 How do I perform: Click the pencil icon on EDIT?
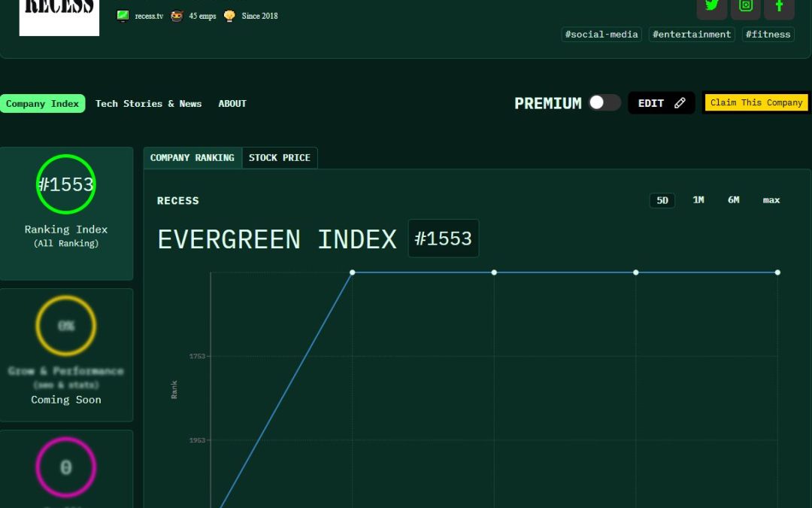pyautogui.click(x=680, y=103)
